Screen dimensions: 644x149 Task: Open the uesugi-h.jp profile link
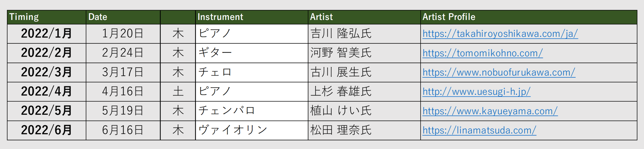476,92
